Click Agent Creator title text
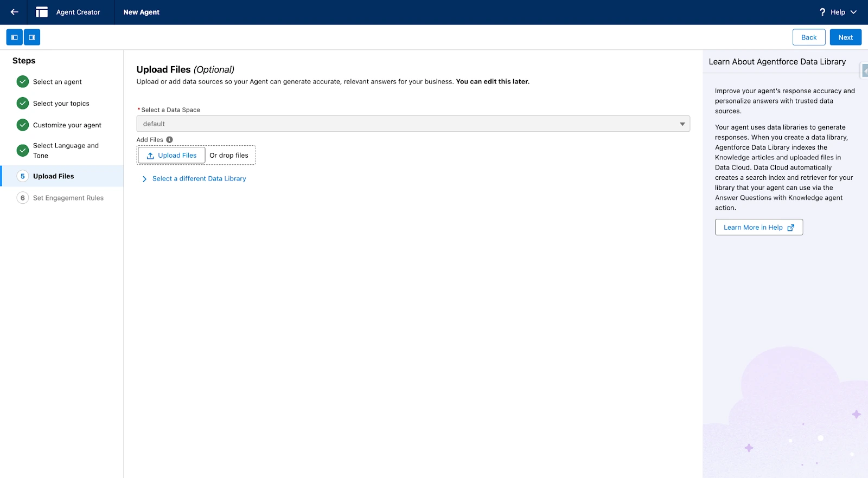 tap(78, 12)
